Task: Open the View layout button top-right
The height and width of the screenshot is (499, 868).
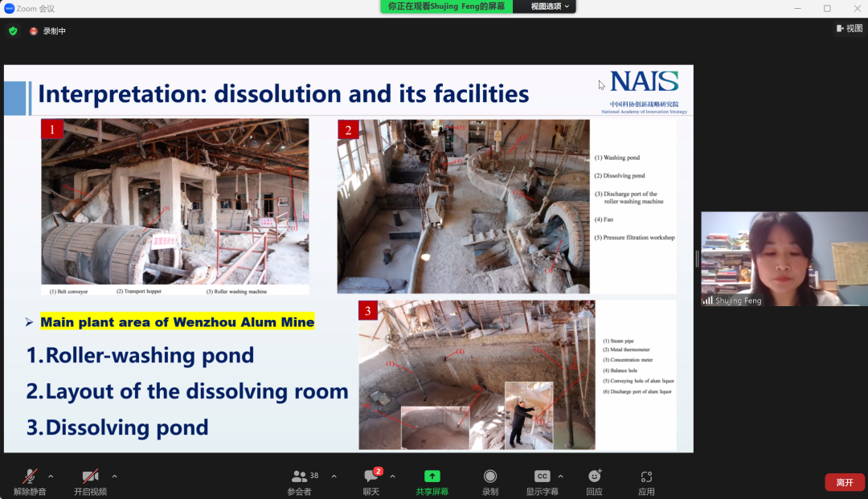Action: point(850,28)
